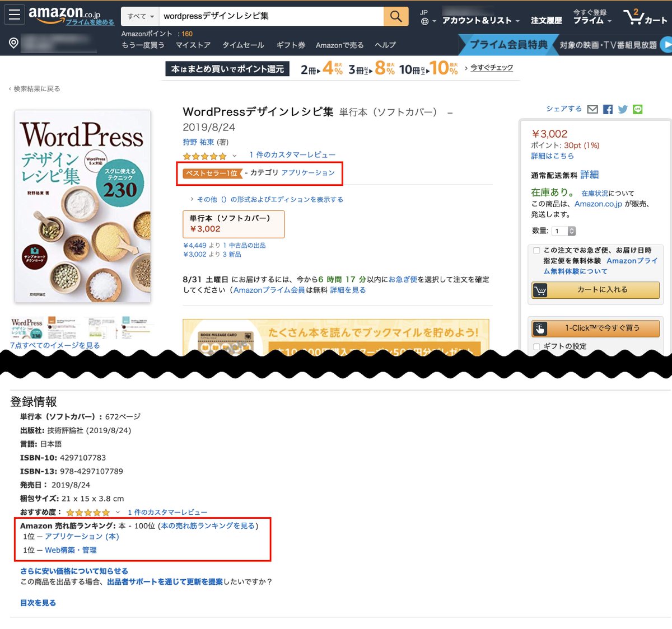Expand rating breakdown arrow beside the title stars
Viewport: 672px width, 629px height.
click(235, 156)
